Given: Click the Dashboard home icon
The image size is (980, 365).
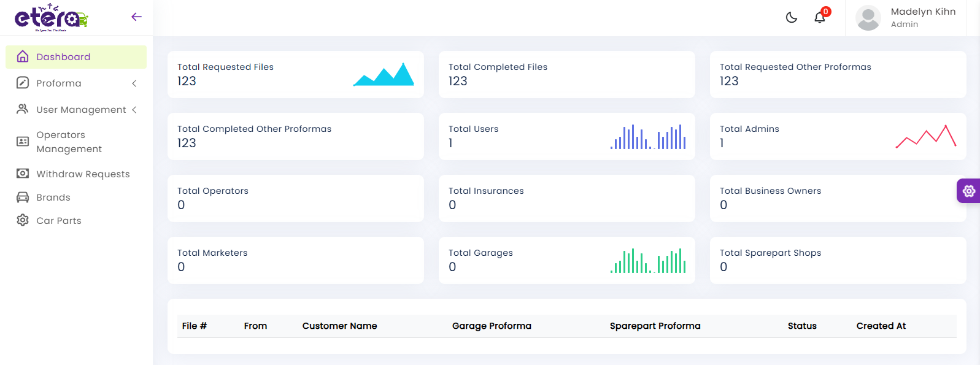Looking at the screenshot, I should (23, 56).
